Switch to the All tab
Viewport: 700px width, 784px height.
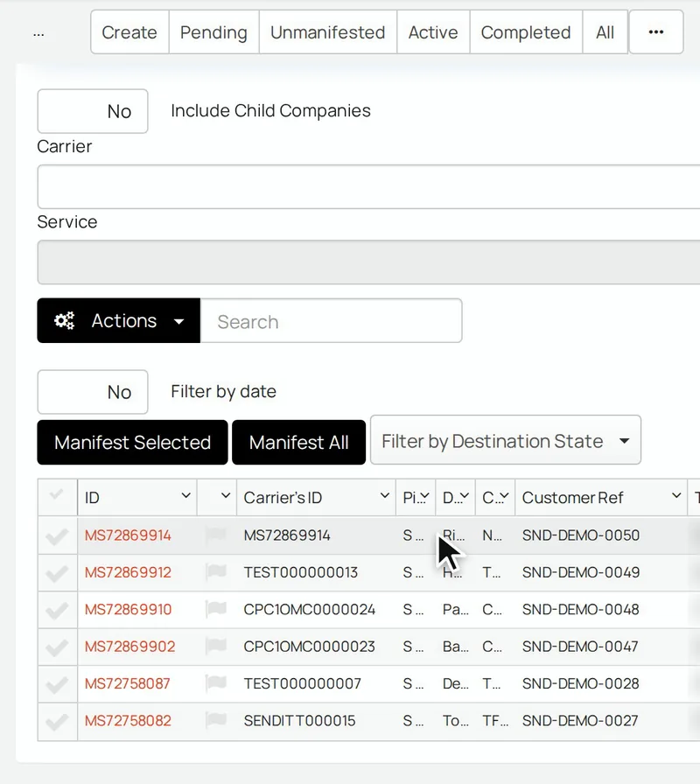pos(605,32)
